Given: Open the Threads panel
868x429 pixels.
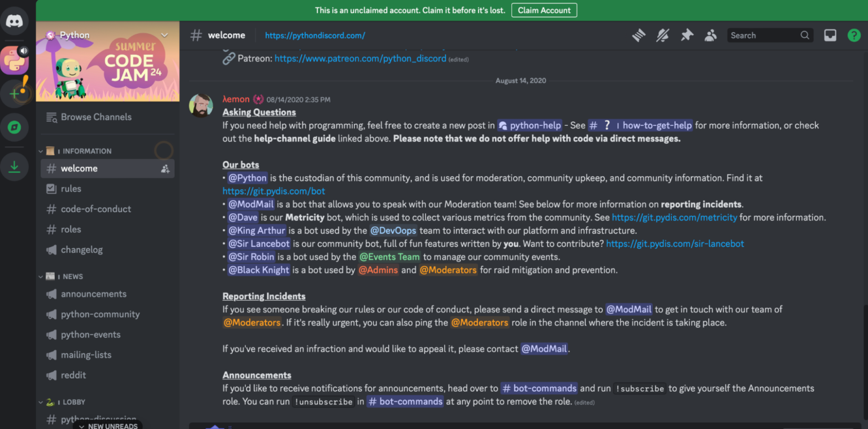Looking at the screenshot, I should pos(638,35).
